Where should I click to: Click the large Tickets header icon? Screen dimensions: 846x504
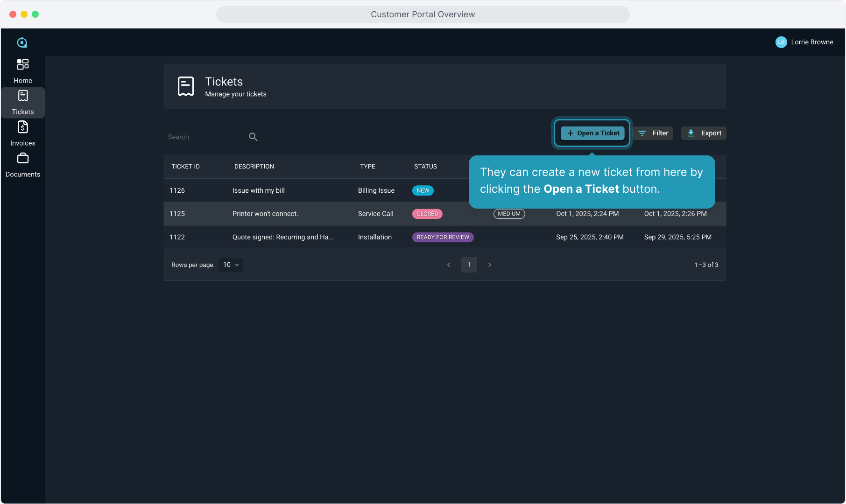coord(186,86)
